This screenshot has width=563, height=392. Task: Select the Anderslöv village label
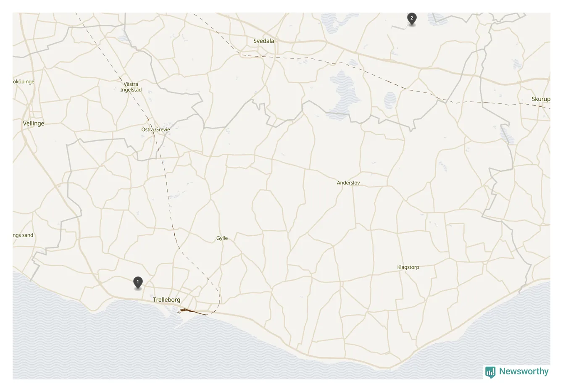tap(348, 183)
